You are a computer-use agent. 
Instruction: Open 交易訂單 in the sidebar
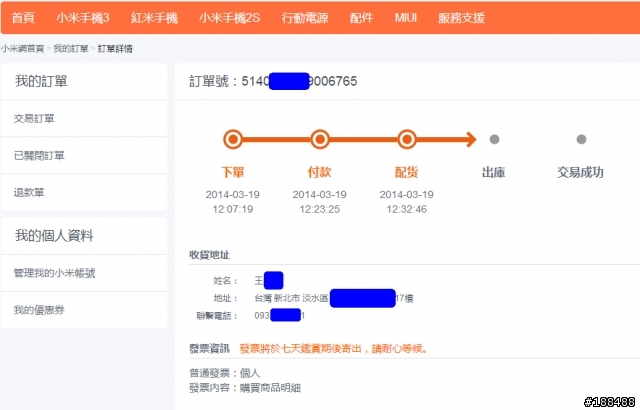(34, 118)
